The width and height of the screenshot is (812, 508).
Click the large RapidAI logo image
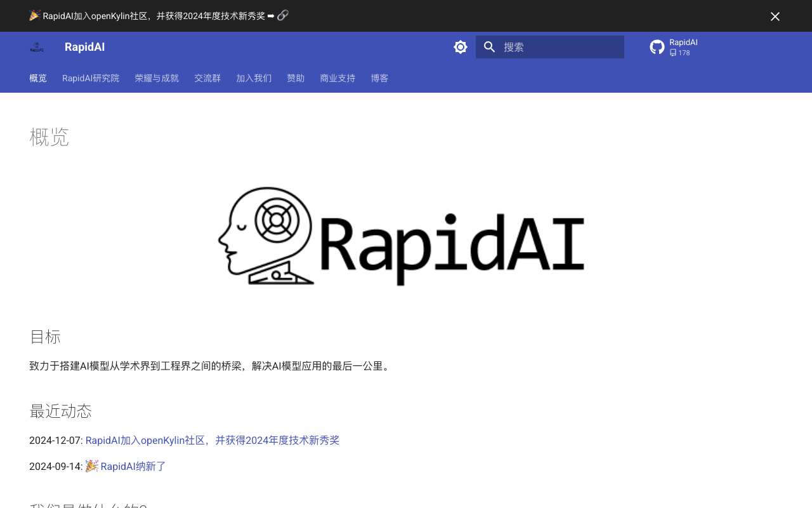[x=401, y=236]
